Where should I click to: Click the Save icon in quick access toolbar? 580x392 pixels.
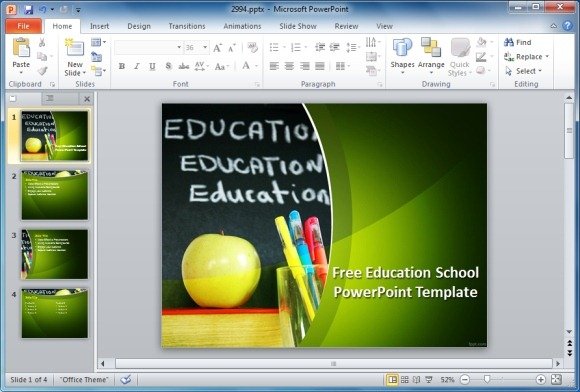tap(29, 9)
